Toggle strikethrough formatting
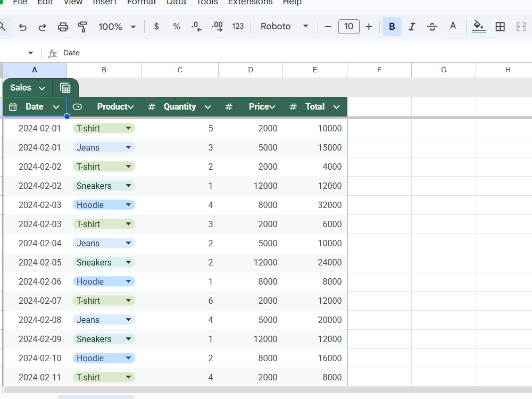The image size is (532, 399). (432, 27)
